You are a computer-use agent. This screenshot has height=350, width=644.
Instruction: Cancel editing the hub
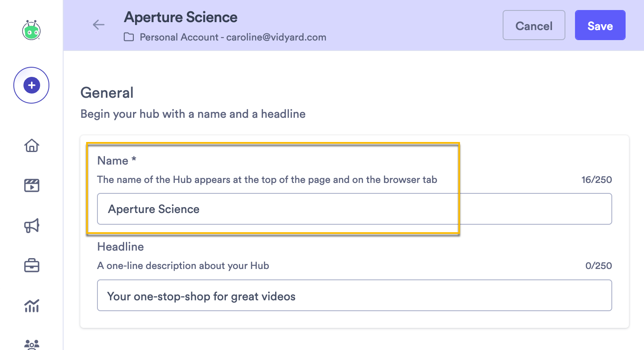coord(534,25)
